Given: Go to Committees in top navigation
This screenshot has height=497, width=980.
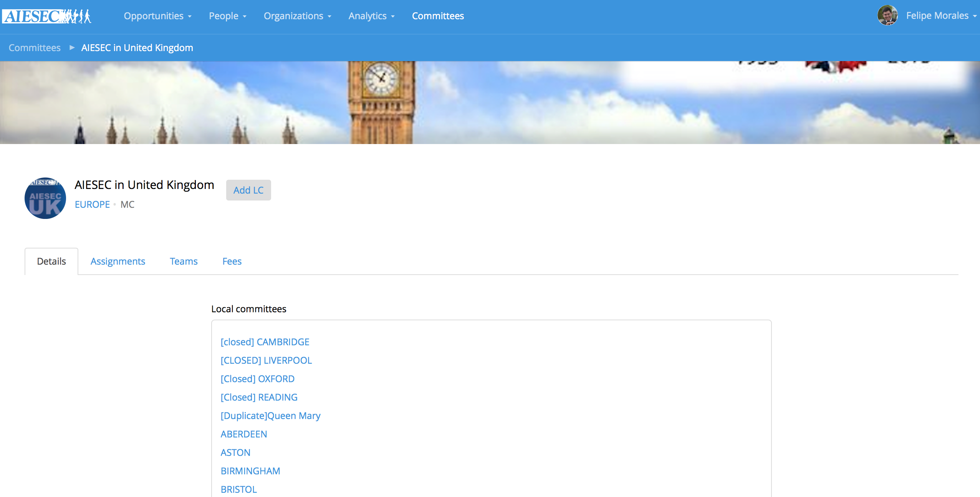Looking at the screenshot, I should (x=438, y=16).
